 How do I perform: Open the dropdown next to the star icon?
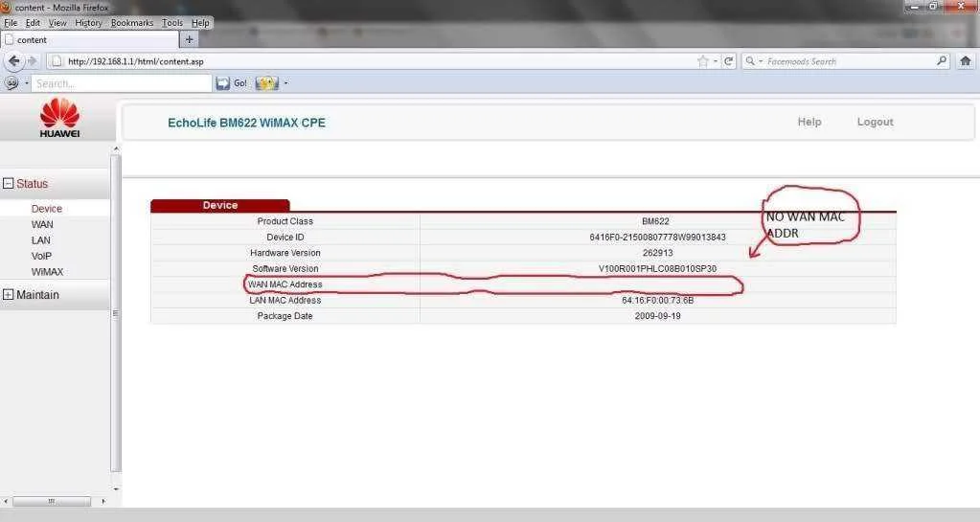(715, 61)
